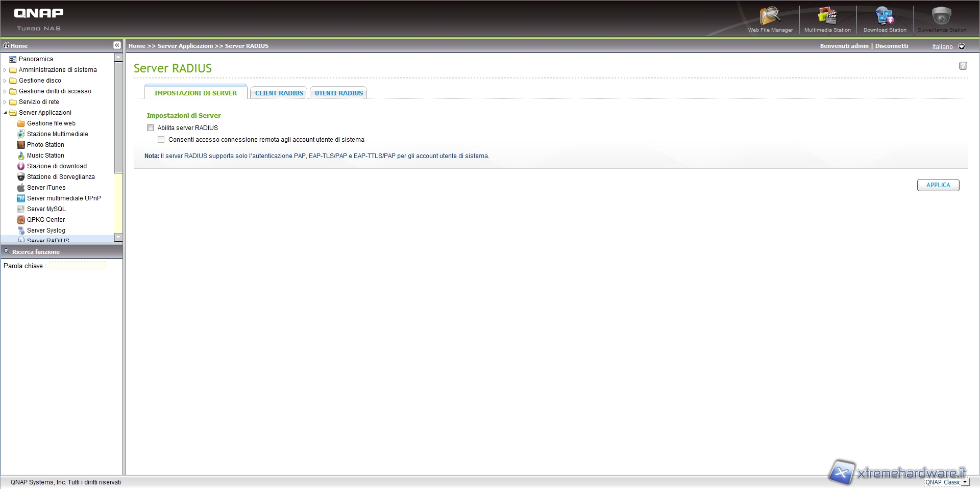Launch Multimedia Station from top bar
Viewport: 980px width, 489px height.
pos(827,18)
